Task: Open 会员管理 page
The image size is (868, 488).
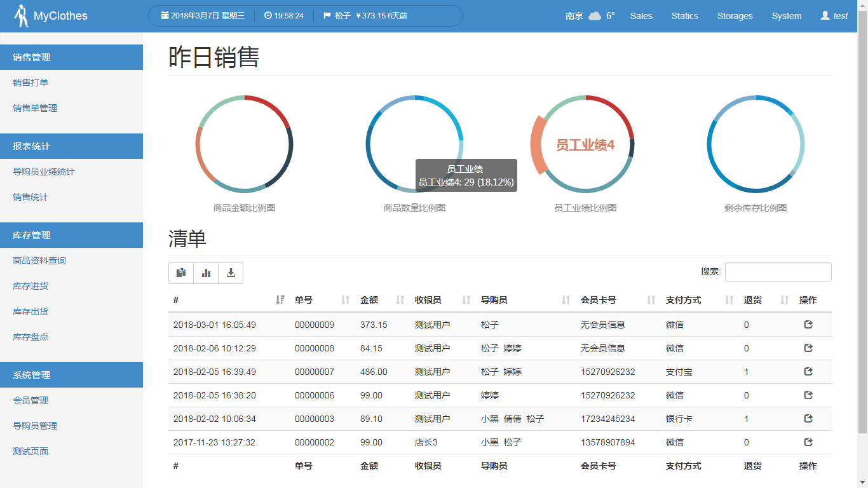Action: pyautogui.click(x=31, y=400)
